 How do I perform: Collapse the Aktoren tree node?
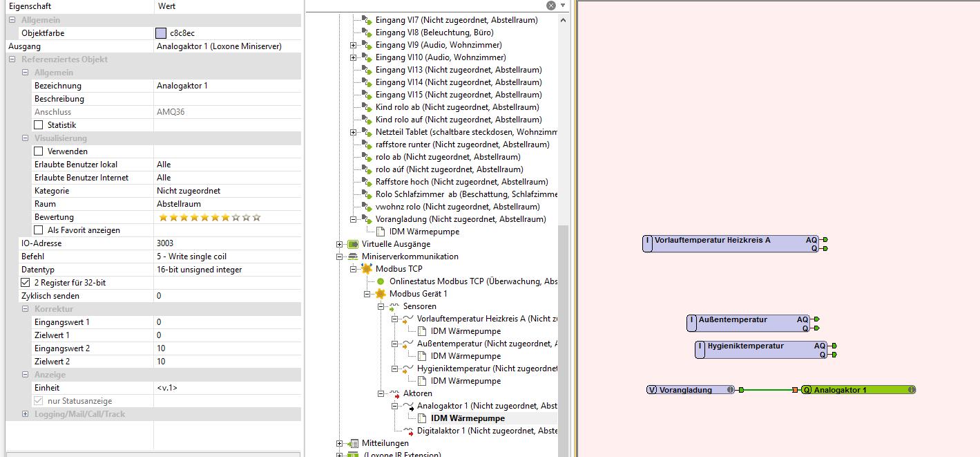click(x=381, y=394)
